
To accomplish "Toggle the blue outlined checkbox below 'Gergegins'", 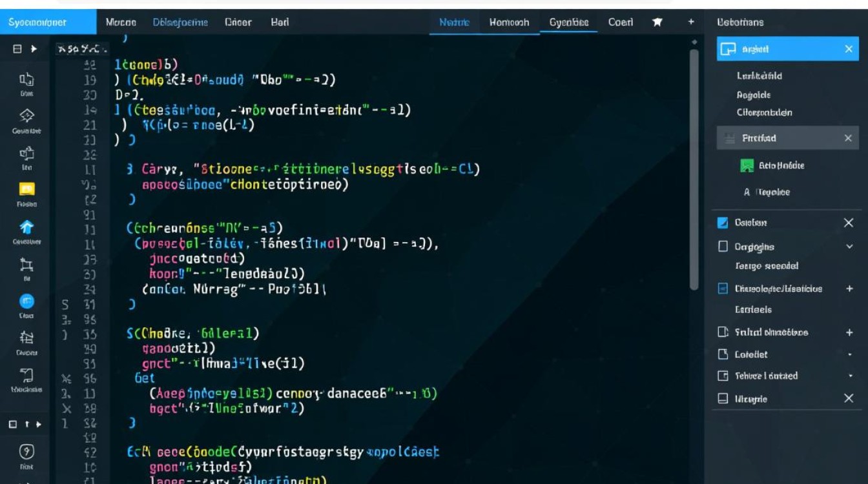I will 723,289.
